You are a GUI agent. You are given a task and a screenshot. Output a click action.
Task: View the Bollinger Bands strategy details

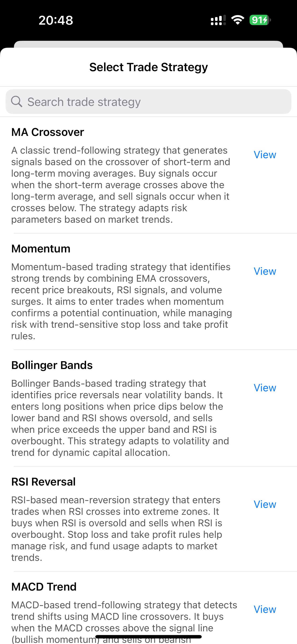(x=265, y=388)
